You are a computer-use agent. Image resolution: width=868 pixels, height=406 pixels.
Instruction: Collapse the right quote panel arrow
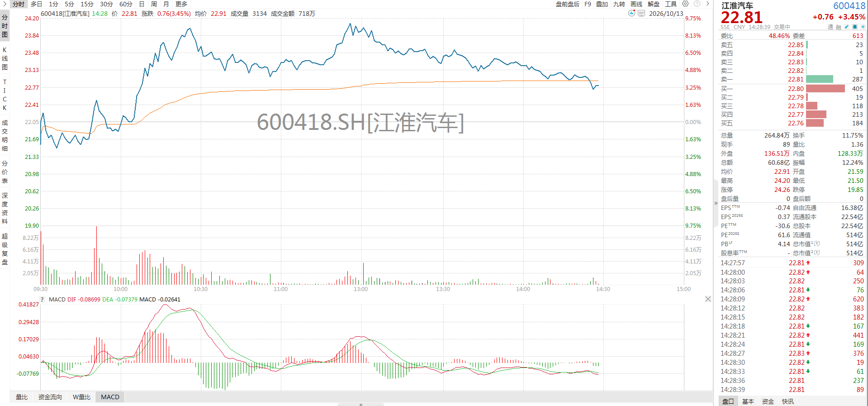(x=716, y=203)
